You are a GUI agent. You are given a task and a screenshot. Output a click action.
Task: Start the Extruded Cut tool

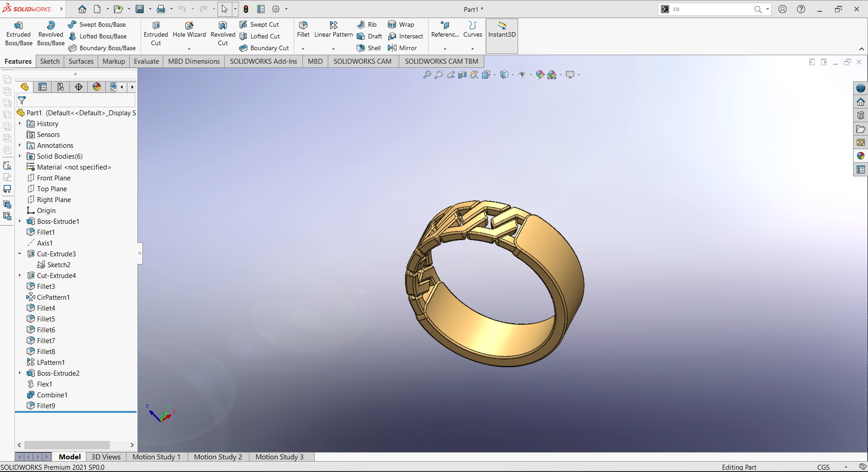[156, 34]
